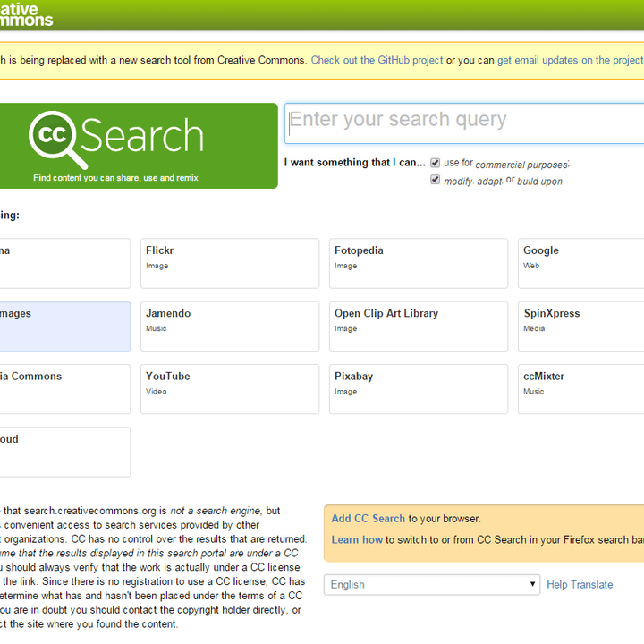Select Pixabay image source
Screen dimensions: 644x644
point(418,389)
